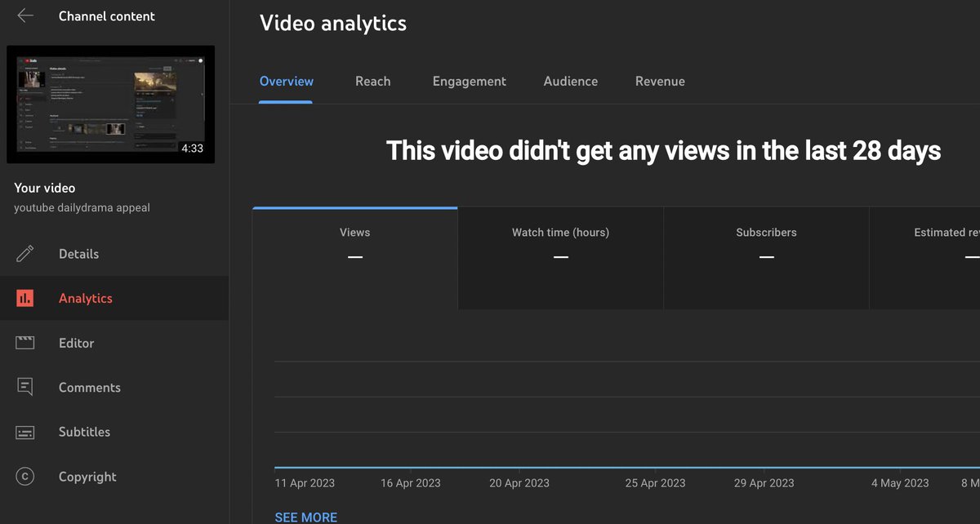Click the Channel content title text
Image resolution: width=980 pixels, height=524 pixels.
107,16
